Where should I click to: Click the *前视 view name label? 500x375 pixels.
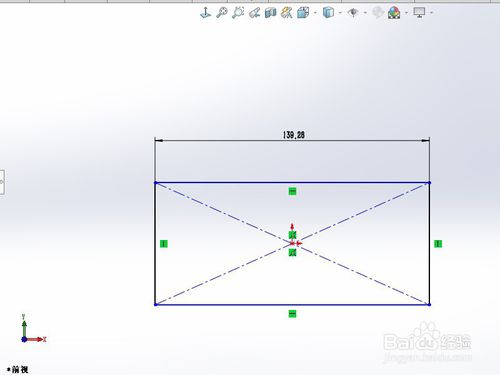tap(18, 369)
